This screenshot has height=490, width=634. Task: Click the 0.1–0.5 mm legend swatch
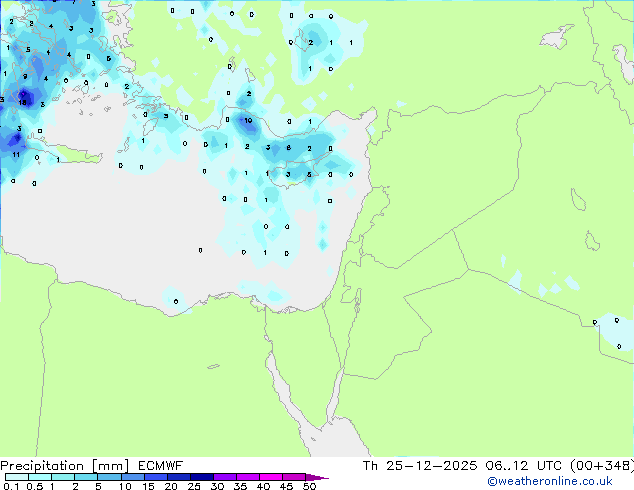17,477
